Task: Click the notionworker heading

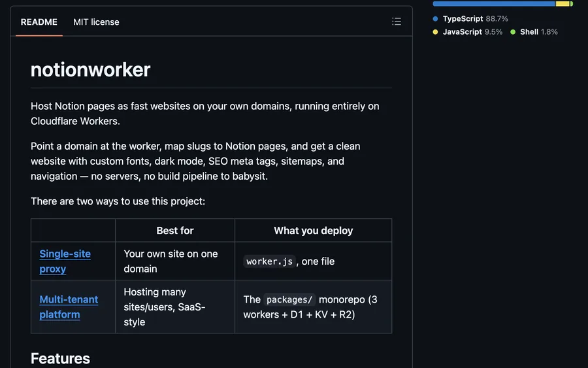Action: (x=90, y=70)
